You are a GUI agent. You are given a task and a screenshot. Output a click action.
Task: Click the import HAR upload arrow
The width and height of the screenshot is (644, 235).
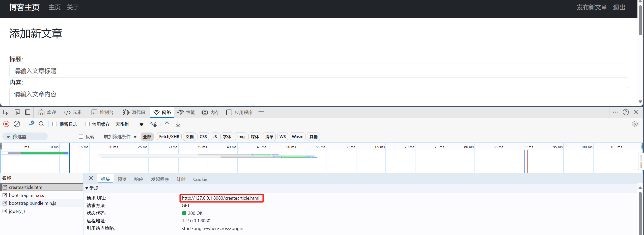pyautogui.click(x=167, y=124)
